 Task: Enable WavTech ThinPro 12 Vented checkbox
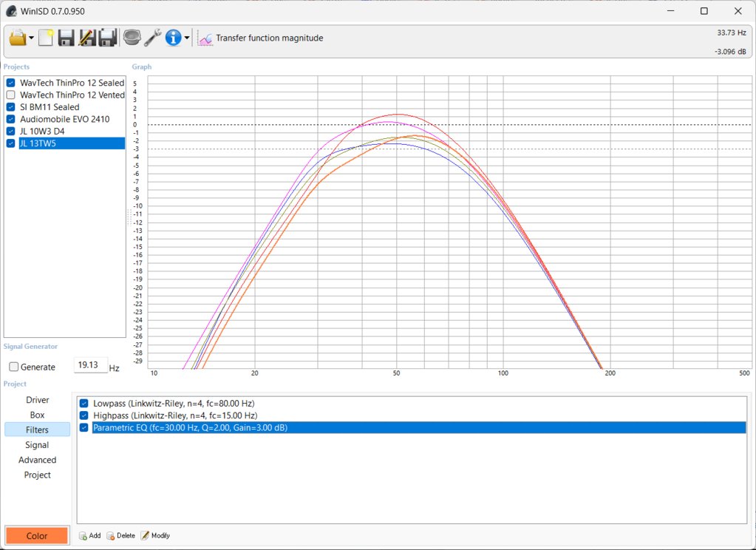[x=10, y=95]
